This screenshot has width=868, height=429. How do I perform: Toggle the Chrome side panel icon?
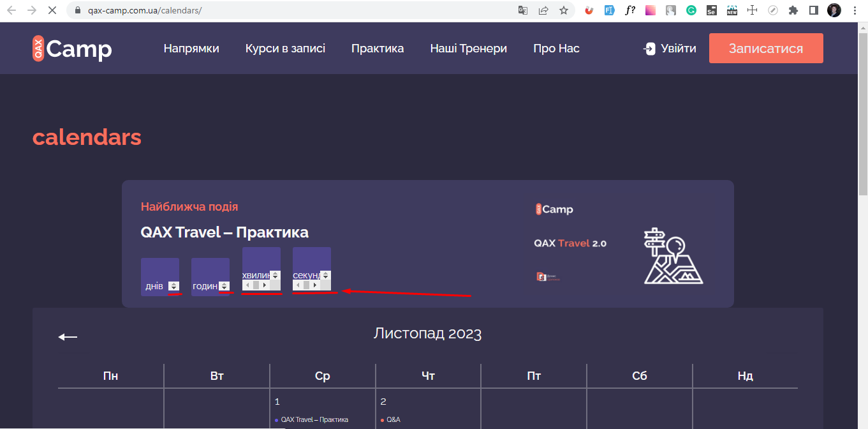pyautogui.click(x=813, y=9)
